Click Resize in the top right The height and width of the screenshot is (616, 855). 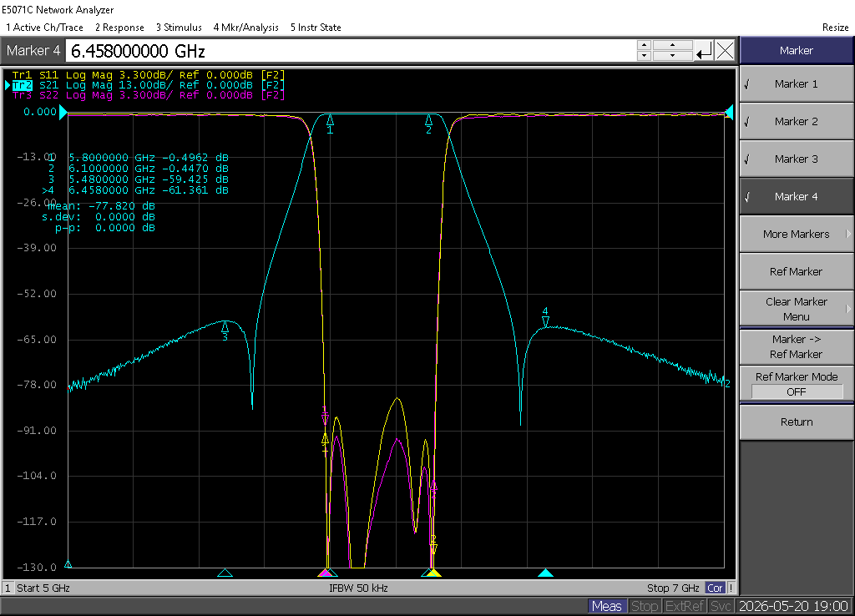(x=835, y=28)
